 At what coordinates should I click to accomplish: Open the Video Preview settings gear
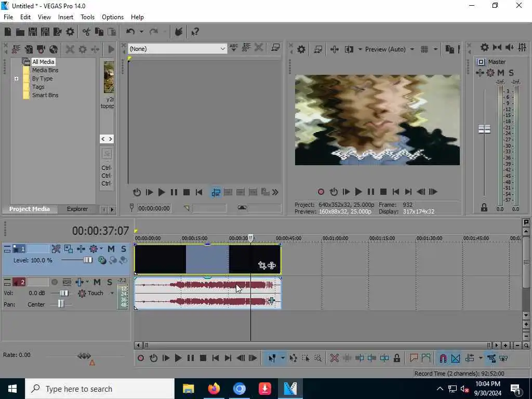click(301, 49)
